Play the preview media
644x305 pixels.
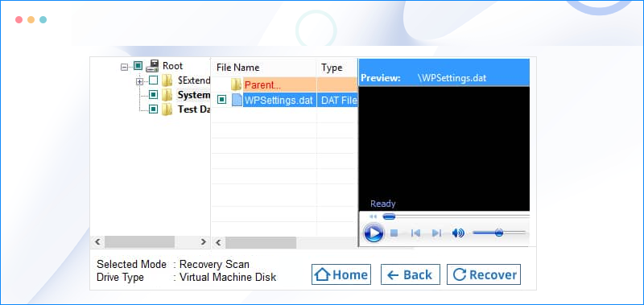pos(374,233)
